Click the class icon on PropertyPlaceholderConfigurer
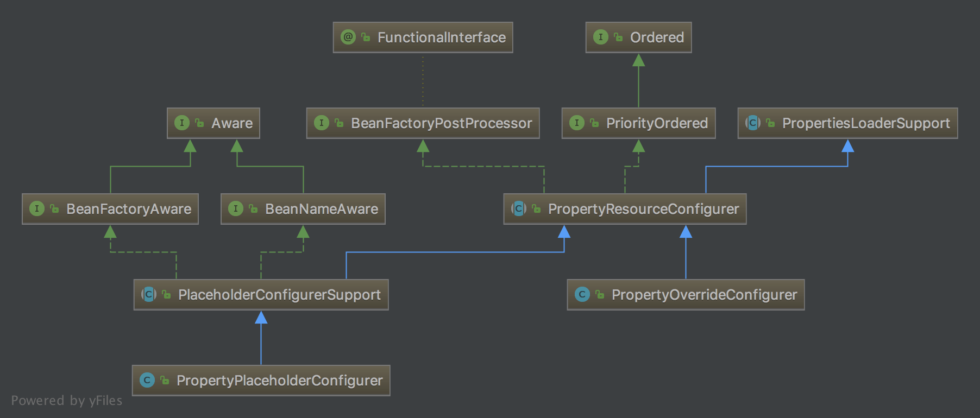The width and height of the screenshot is (980, 418). pyautogui.click(x=147, y=380)
